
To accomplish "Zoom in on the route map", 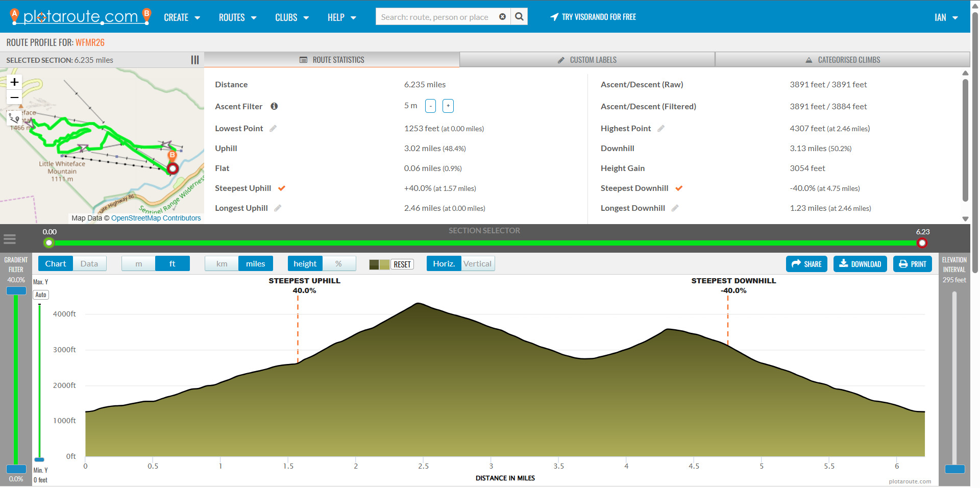I will click(15, 82).
